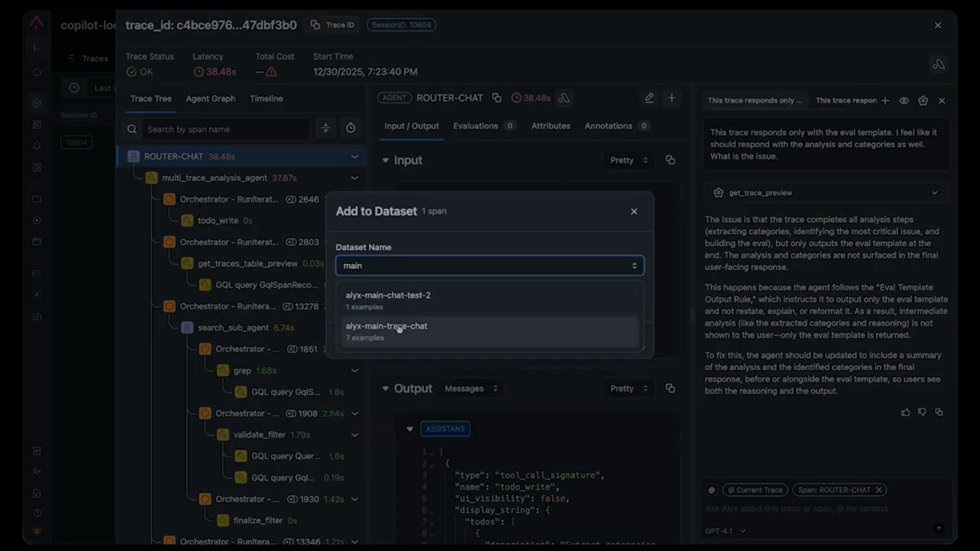Open the home icon in sidebar
The height and width of the screenshot is (551, 980).
[x=37, y=72]
